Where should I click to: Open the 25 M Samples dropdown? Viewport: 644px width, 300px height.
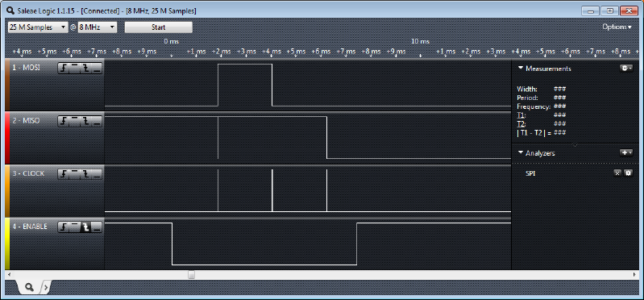pos(37,27)
